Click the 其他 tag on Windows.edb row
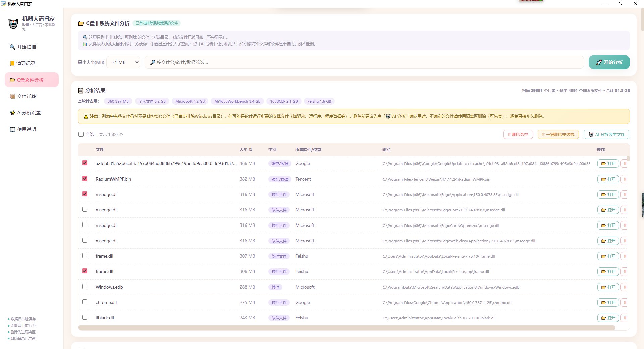 275,287
